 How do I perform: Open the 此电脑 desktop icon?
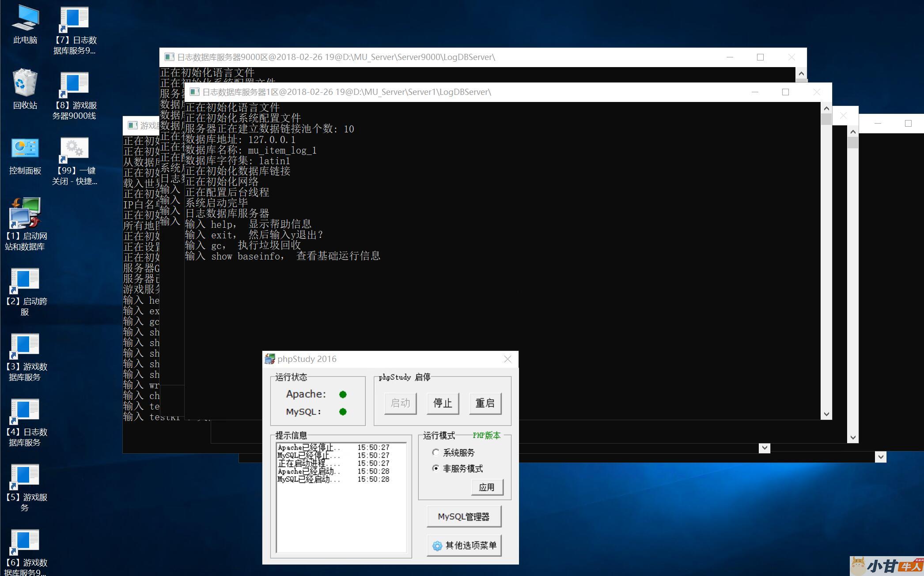tap(25, 19)
